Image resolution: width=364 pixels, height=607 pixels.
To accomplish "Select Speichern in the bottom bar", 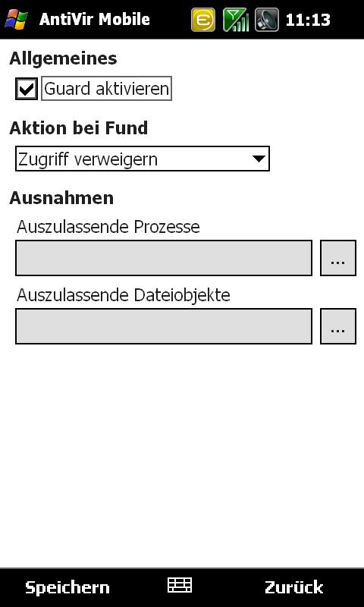I will pyautogui.click(x=67, y=587).
